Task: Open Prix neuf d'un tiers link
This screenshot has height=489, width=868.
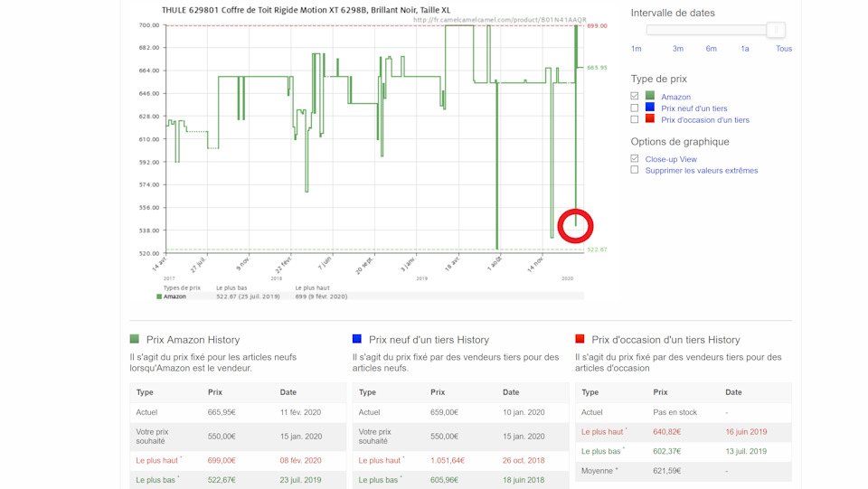Action: click(694, 108)
